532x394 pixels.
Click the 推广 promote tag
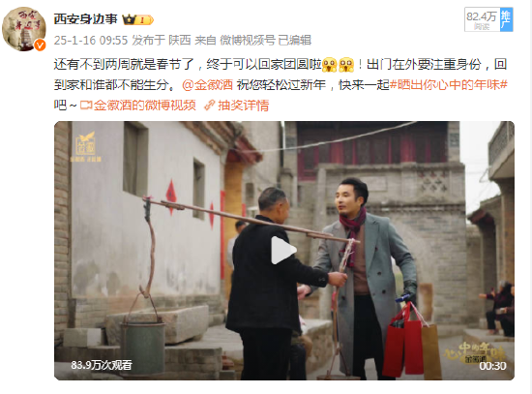coord(506,19)
